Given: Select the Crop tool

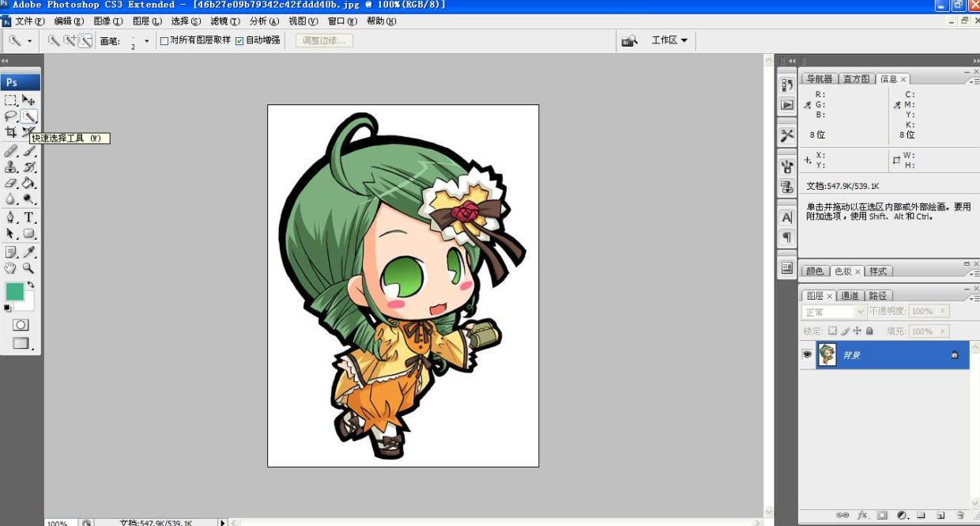Looking at the screenshot, I should (x=11, y=132).
